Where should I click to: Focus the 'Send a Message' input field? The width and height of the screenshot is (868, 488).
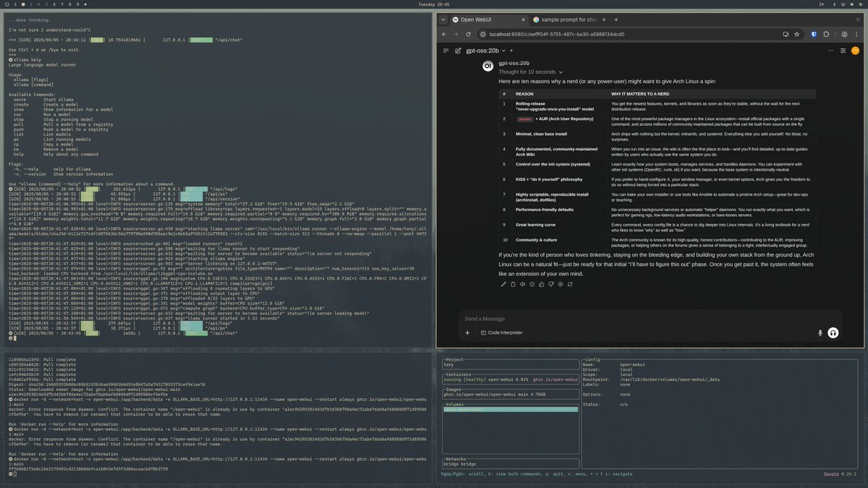650,319
